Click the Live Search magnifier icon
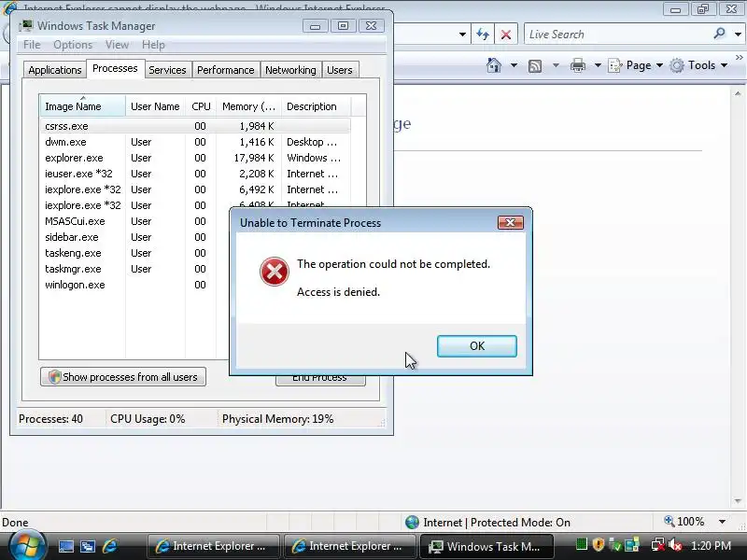Screen dimensions: 747x560 click(x=719, y=34)
